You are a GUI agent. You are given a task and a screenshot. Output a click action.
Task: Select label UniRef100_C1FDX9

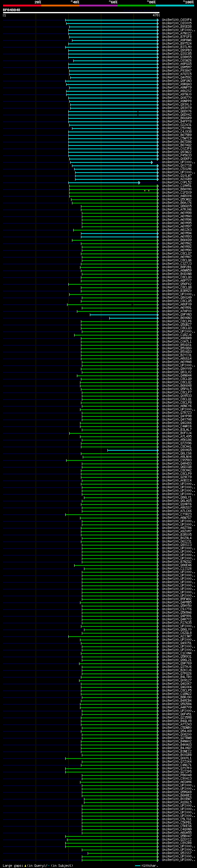point(177,193)
